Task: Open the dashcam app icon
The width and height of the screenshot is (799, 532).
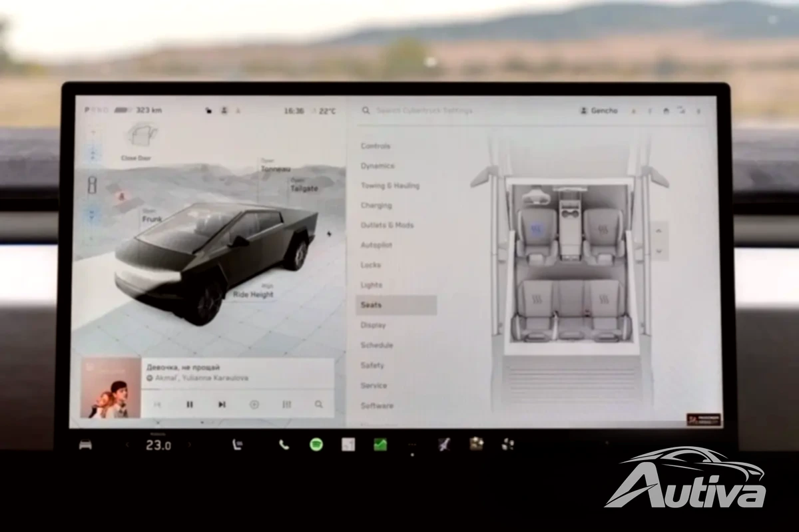Action: tap(476, 443)
